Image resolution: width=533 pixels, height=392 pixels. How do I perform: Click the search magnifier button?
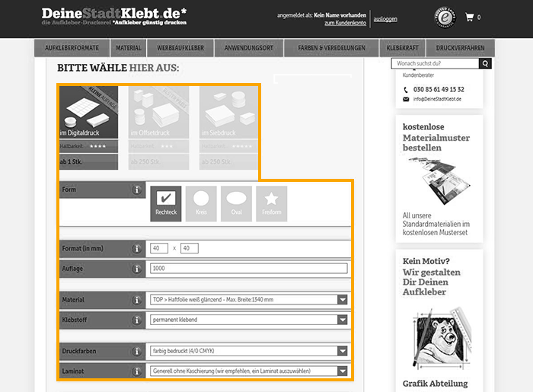pyautogui.click(x=485, y=63)
